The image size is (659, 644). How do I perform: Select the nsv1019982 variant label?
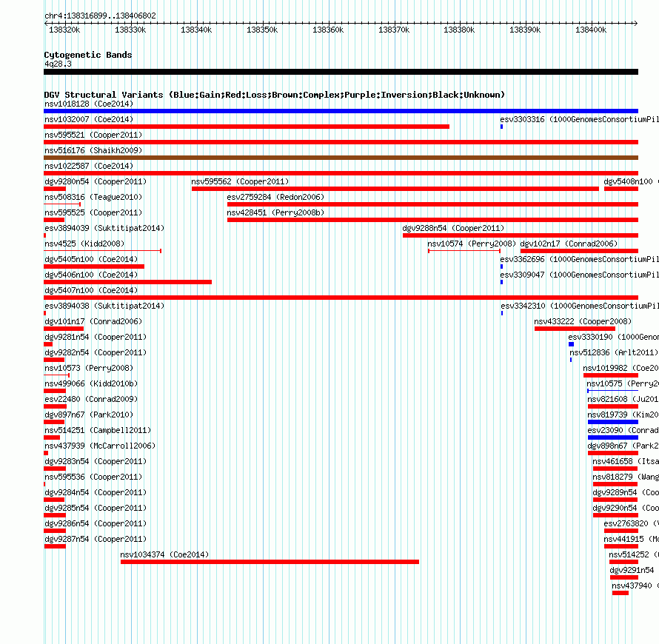point(620,368)
